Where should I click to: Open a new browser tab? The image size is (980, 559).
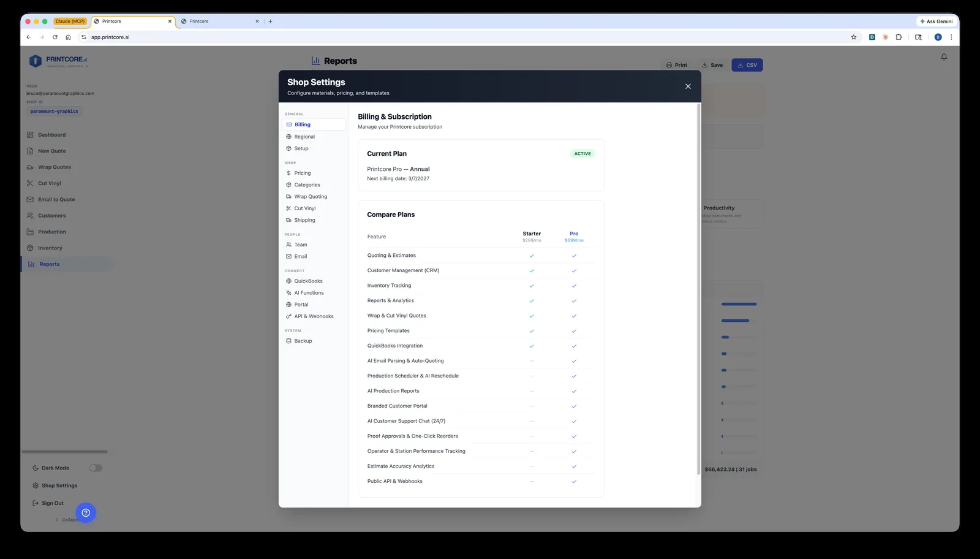[x=270, y=21]
